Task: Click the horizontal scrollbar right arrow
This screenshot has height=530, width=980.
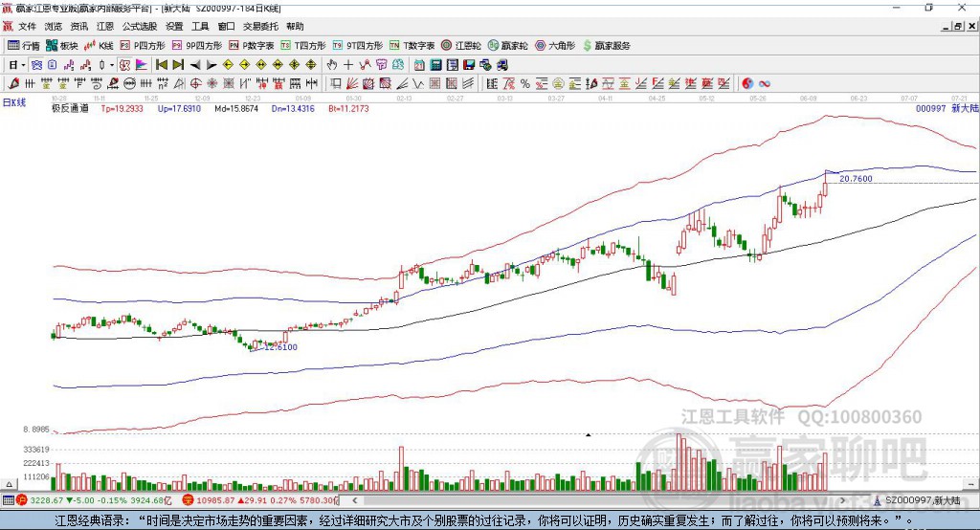Action: point(842,500)
